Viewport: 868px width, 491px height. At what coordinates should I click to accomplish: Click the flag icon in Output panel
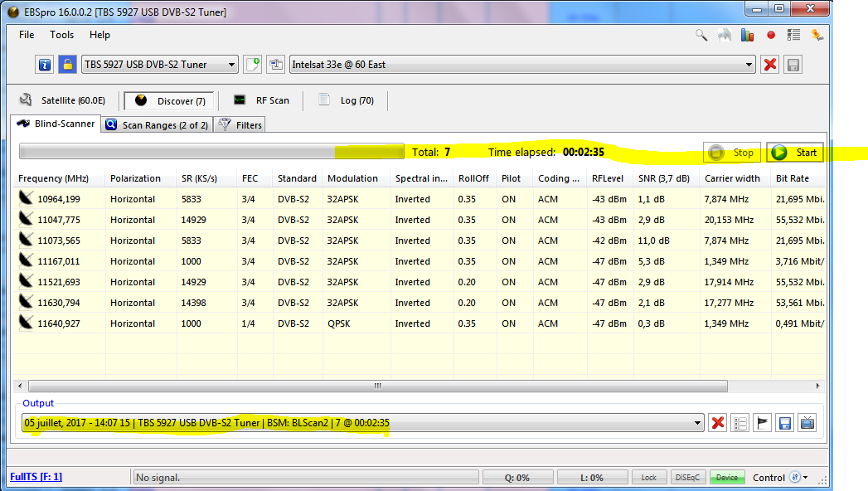[x=763, y=423]
